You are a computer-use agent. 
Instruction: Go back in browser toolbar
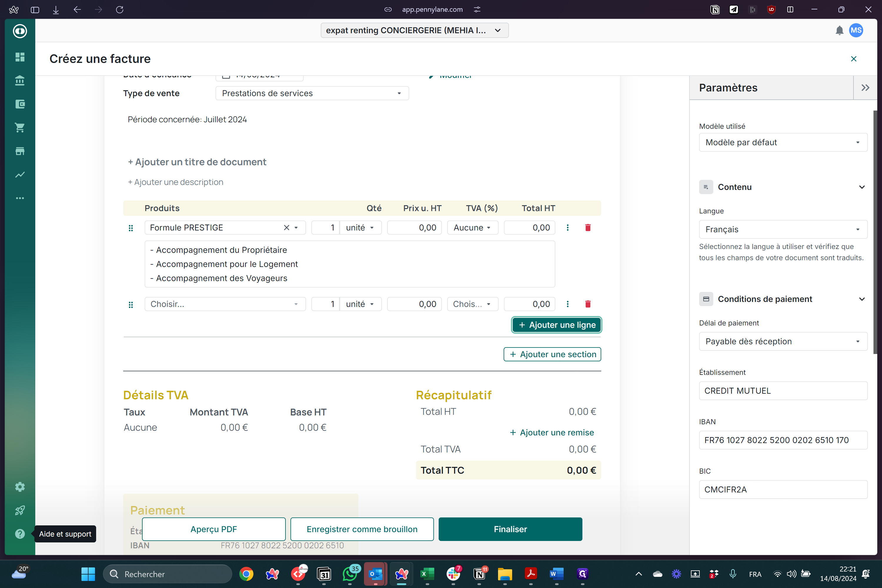click(77, 9)
